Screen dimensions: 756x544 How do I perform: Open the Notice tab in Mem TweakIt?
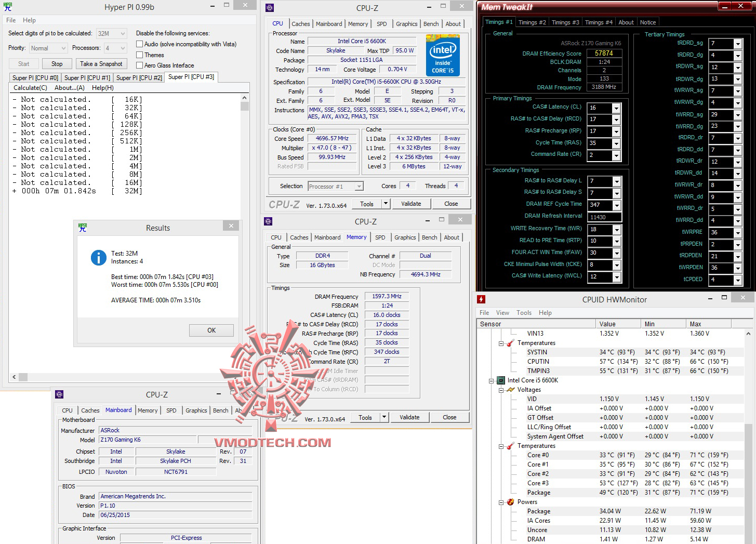click(648, 22)
